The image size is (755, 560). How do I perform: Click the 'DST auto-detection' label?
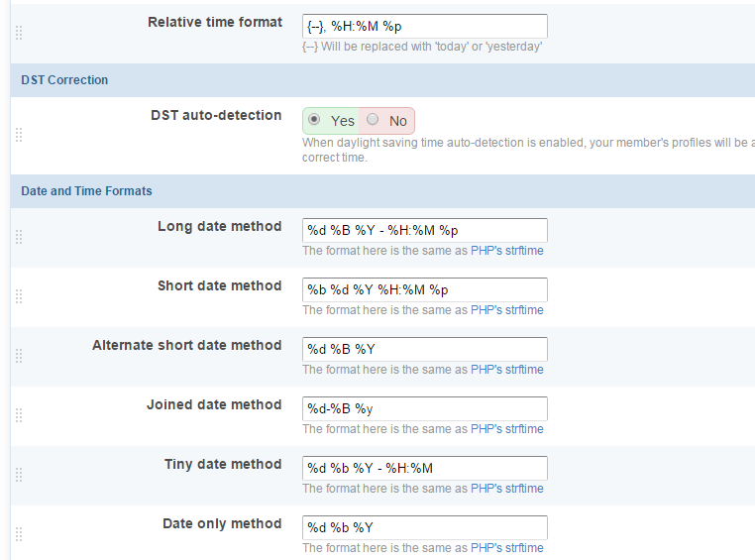216,116
